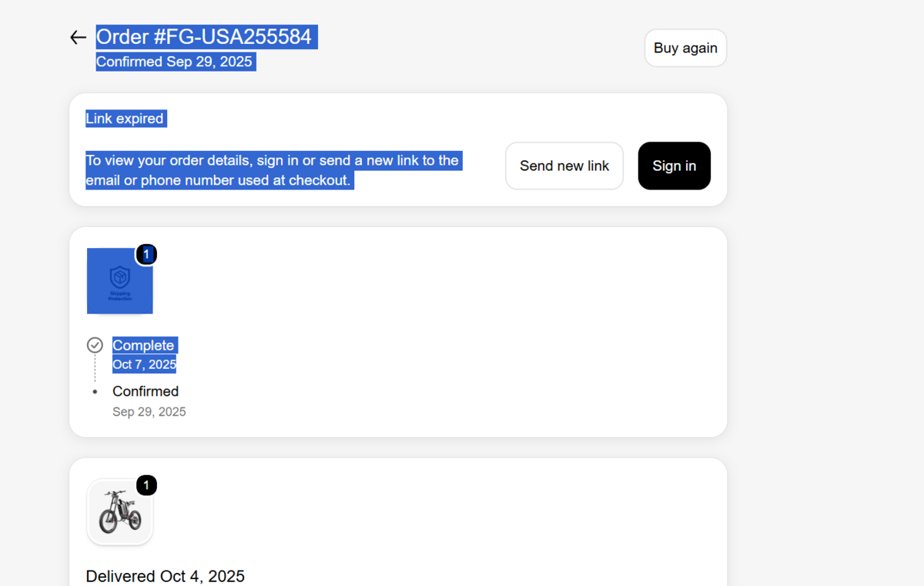The width and height of the screenshot is (924, 586).
Task: Click the Delivered Oct 4, 2025 text
Action: (166, 576)
